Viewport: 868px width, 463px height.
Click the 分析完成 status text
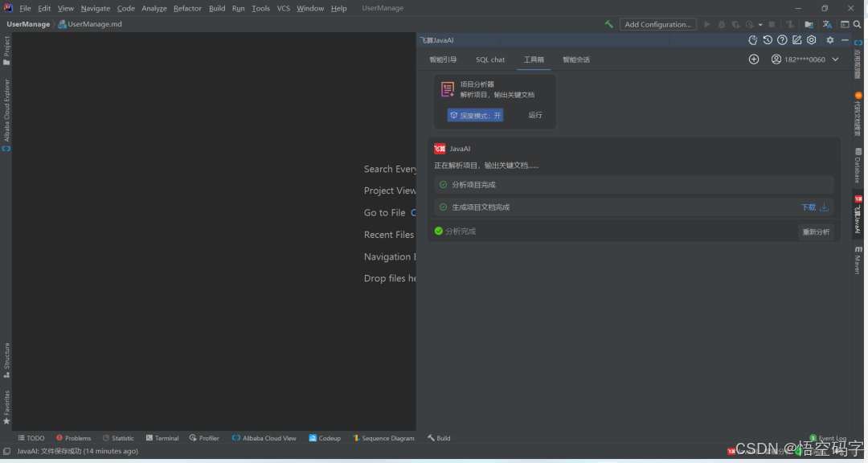coord(461,231)
